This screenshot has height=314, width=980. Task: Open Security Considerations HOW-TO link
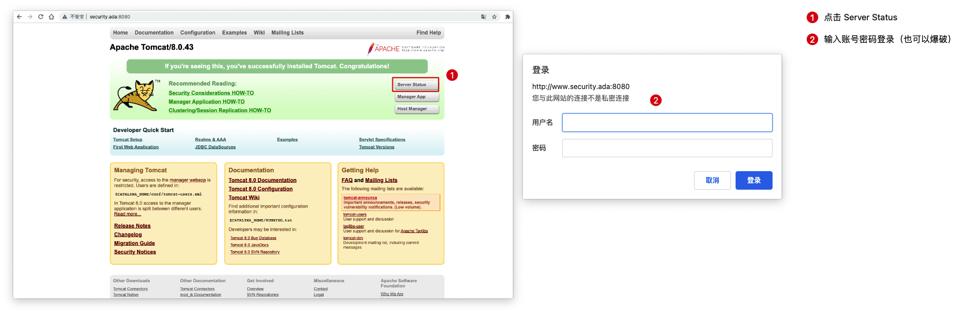211,93
